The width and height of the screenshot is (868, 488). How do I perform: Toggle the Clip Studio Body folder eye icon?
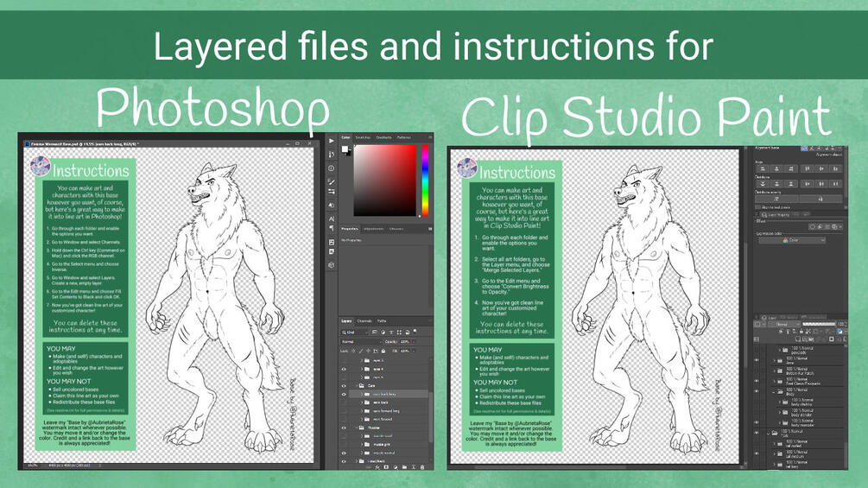[x=757, y=391]
